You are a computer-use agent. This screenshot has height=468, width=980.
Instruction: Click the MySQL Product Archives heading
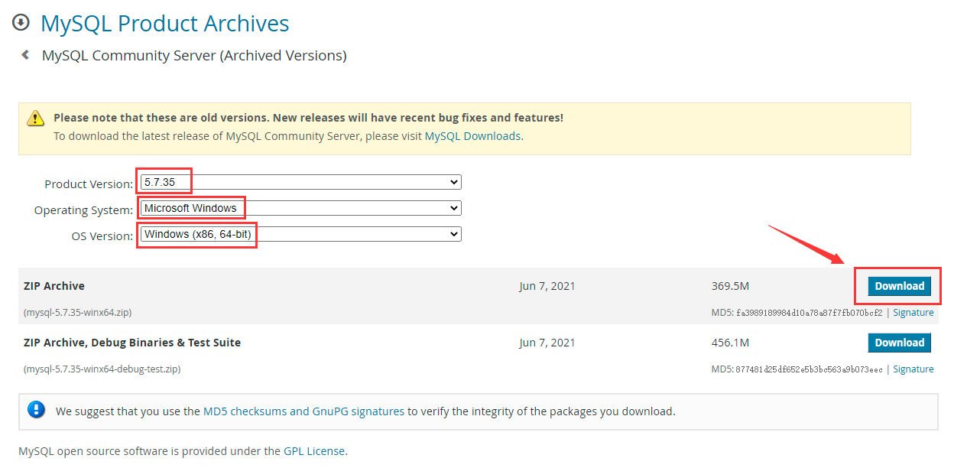(x=165, y=24)
